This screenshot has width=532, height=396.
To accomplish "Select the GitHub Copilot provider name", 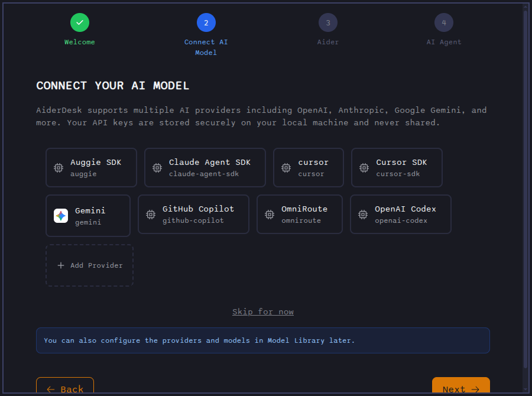I will tap(198, 209).
